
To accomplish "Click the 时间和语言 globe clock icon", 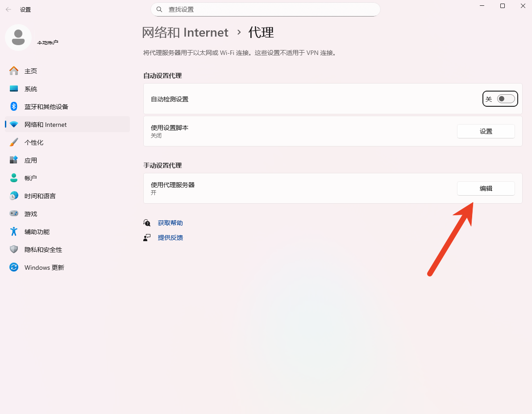I will pyautogui.click(x=14, y=196).
